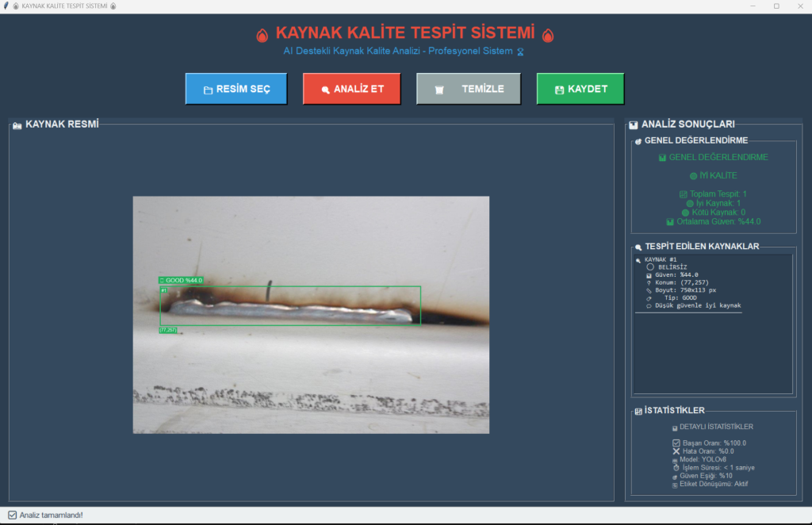The image size is (812, 525).
Task: Click the floppy disk icon in KAYDET
Action: coord(559,90)
